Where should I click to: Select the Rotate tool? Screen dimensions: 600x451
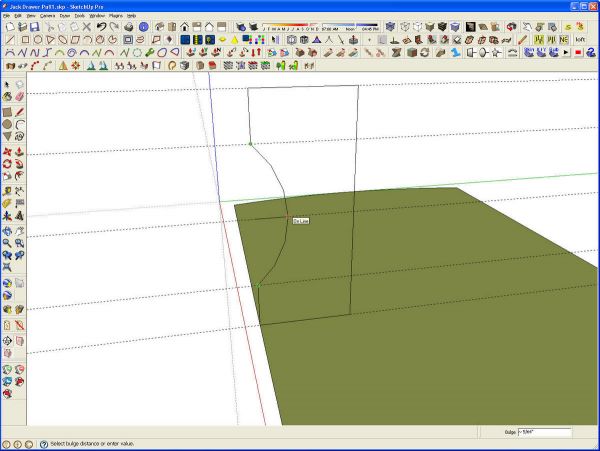(7, 164)
